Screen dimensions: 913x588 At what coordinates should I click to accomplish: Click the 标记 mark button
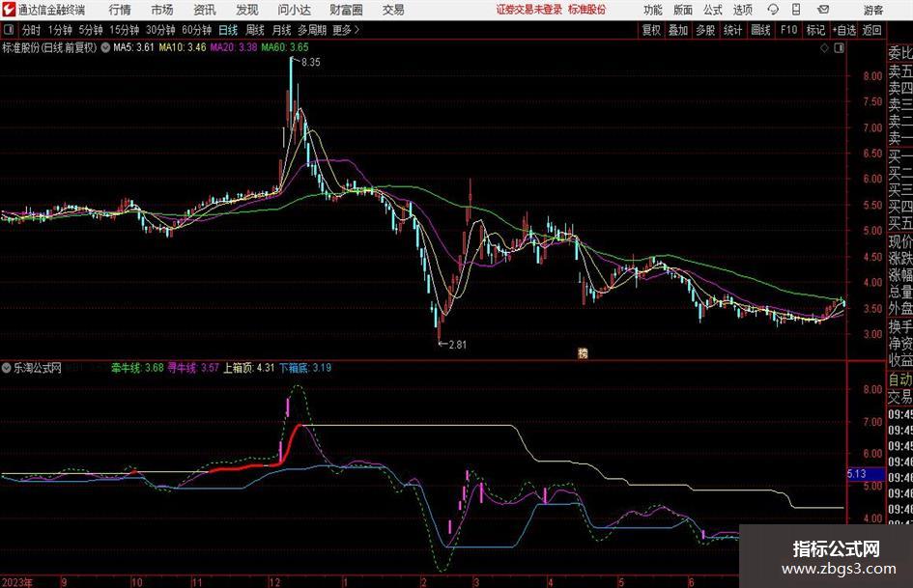pos(815,30)
